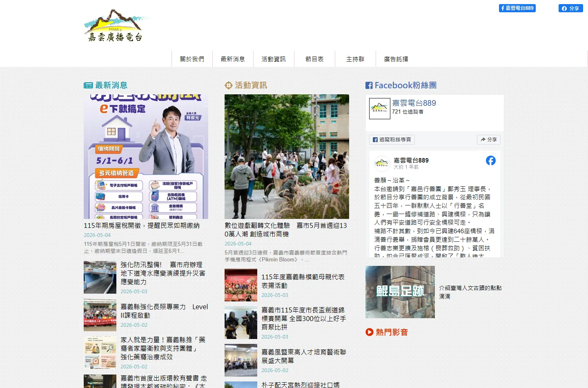Click the model mothers ceremony thumbnail

coord(241,285)
